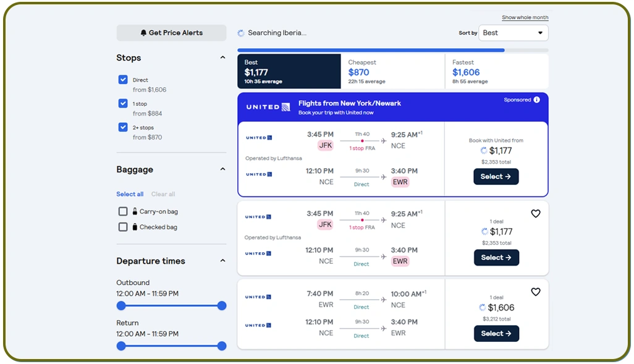Save the $1,177 flight with heart icon
The height and width of the screenshot is (364, 634).
[535, 214]
